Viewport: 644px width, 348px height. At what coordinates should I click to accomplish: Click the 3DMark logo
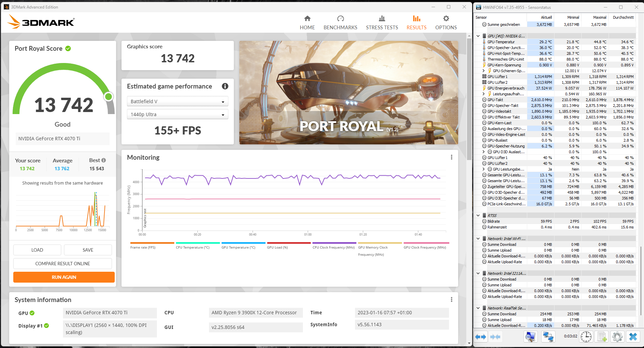pos(41,22)
